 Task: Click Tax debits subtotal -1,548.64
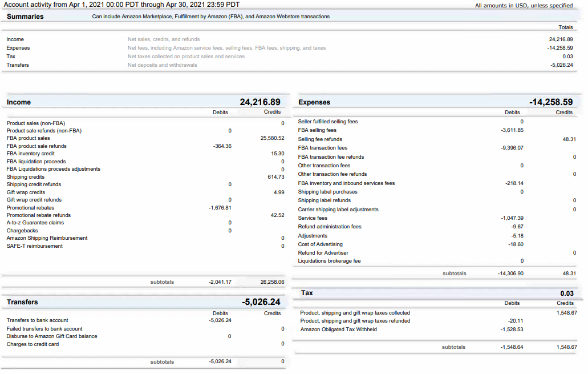pos(512,347)
